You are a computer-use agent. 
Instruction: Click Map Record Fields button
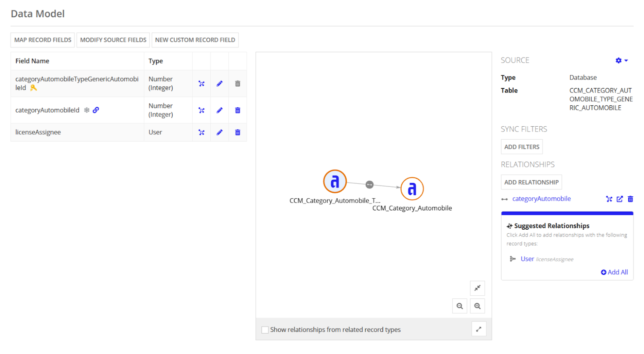pyautogui.click(x=43, y=40)
